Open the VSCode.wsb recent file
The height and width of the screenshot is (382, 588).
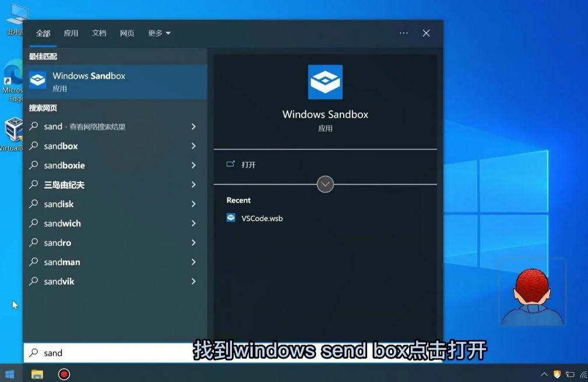262,218
